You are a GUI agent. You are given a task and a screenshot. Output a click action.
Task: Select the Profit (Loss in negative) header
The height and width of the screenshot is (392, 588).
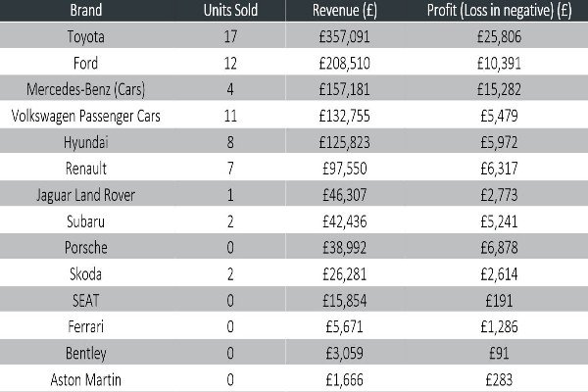click(499, 10)
